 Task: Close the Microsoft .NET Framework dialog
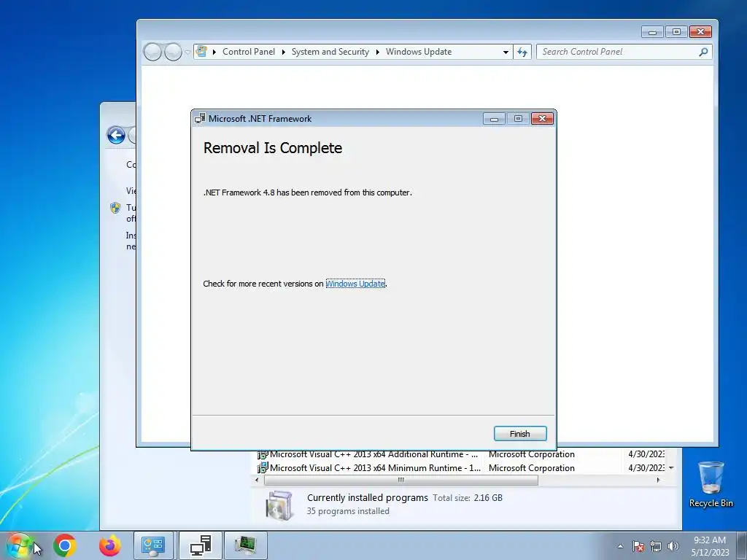542,119
